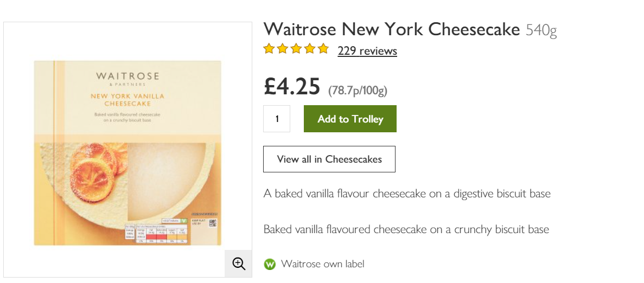Image resolution: width=644 pixels, height=283 pixels.
Task: Click the second gold rating star
Action: pyautogui.click(x=283, y=49)
